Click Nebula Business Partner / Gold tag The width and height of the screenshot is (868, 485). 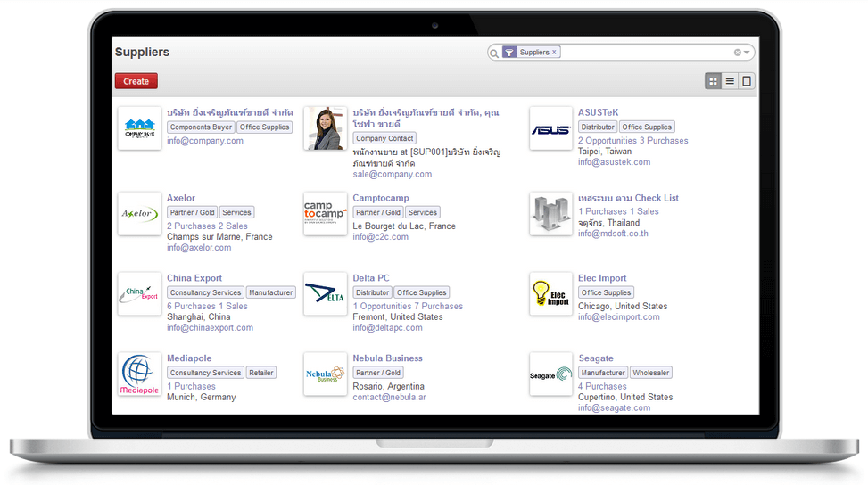378,373
